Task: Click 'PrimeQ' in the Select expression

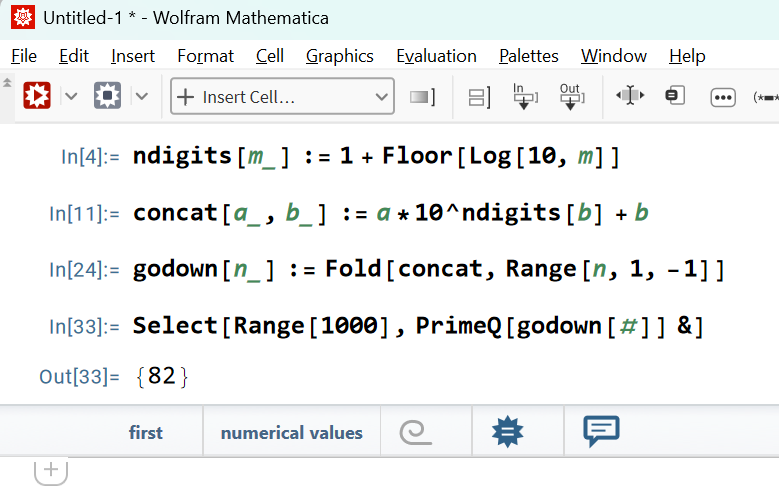Action: (x=459, y=326)
